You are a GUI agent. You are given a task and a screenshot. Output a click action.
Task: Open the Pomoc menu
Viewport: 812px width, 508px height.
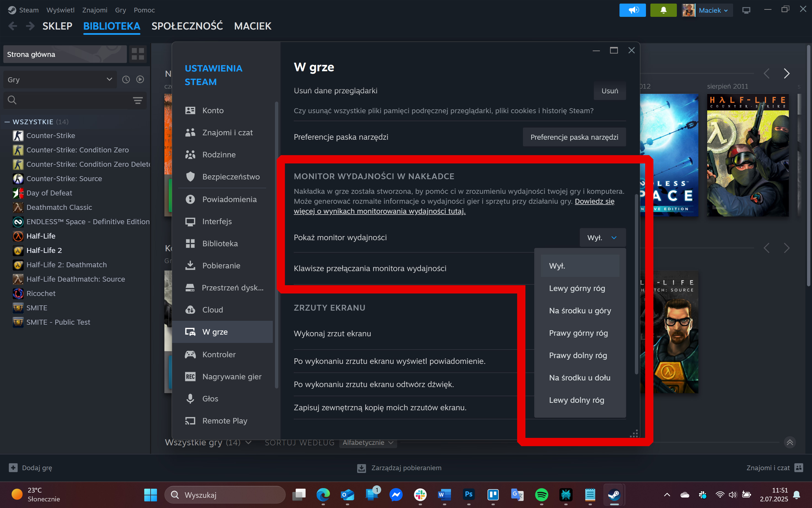pos(144,10)
